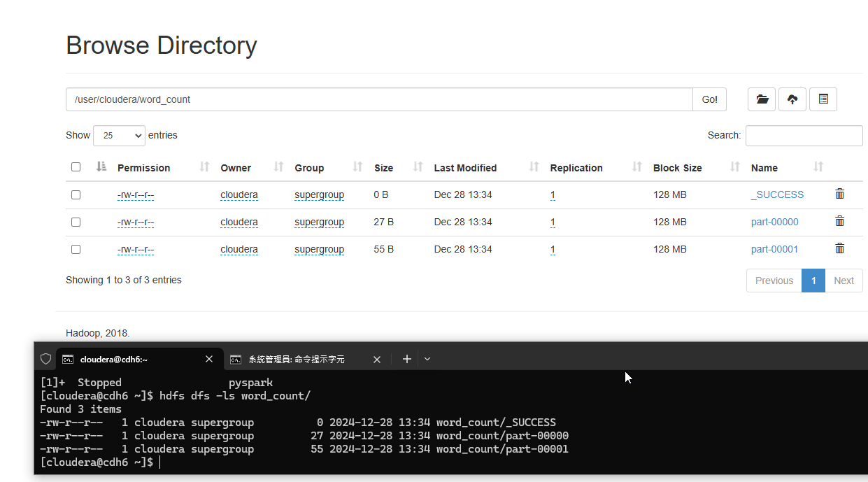Edit permission of the _SUCCESS row

[136, 194]
